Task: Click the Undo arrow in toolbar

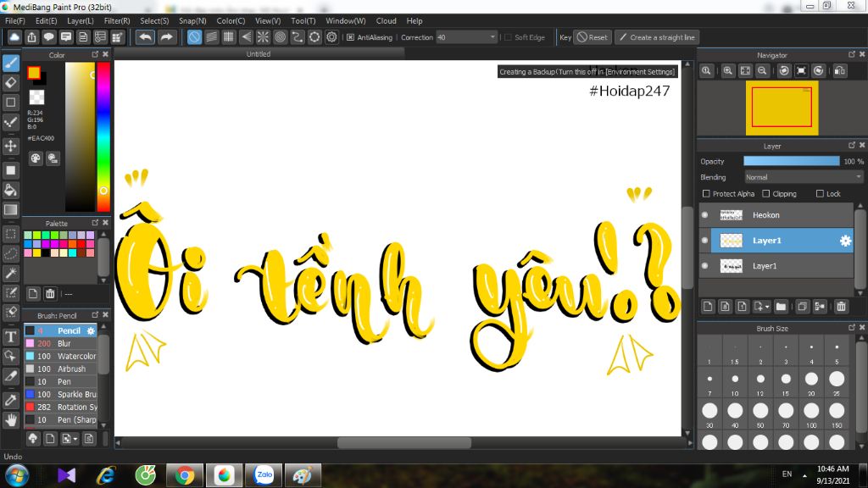Action: (x=146, y=37)
